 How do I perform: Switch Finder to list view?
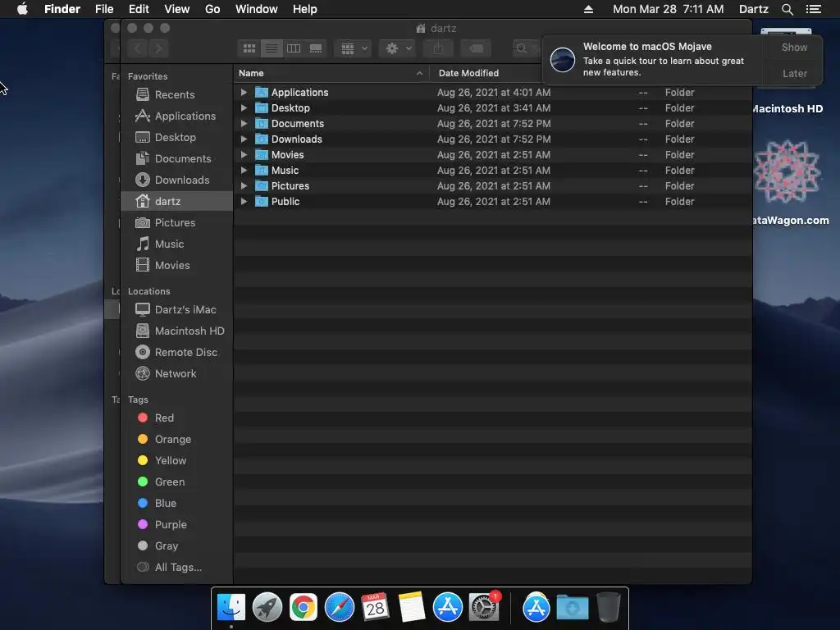pyautogui.click(x=272, y=48)
